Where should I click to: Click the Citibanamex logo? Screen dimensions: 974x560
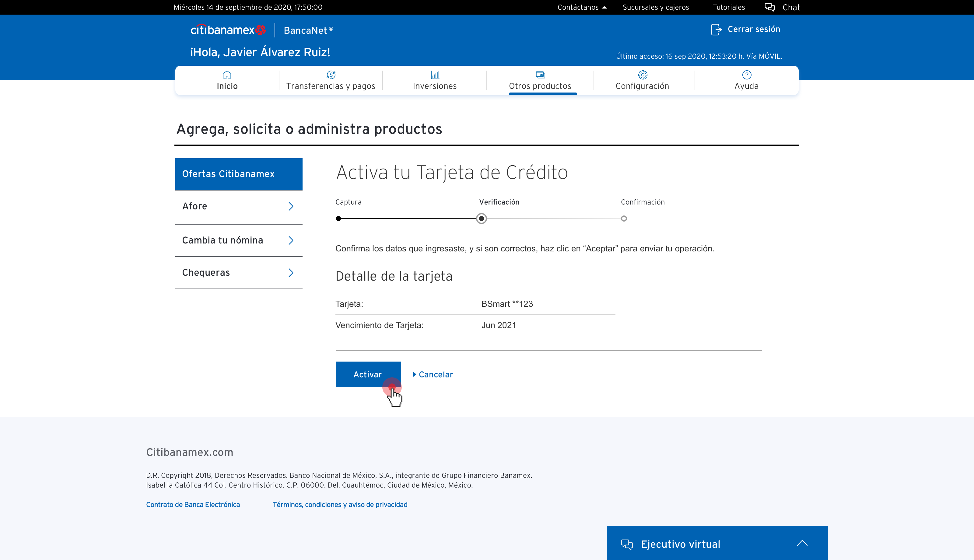pyautogui.click(x=228, y=30)
